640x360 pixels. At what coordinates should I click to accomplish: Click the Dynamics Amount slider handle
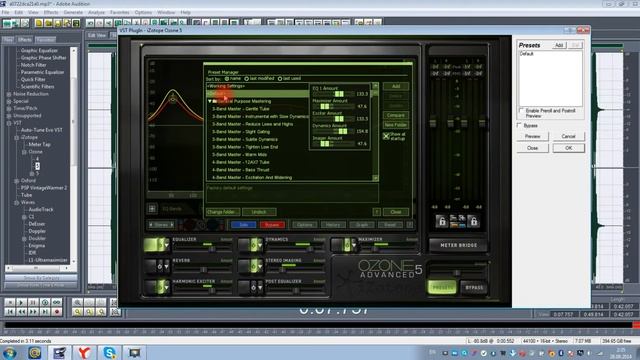343,131
